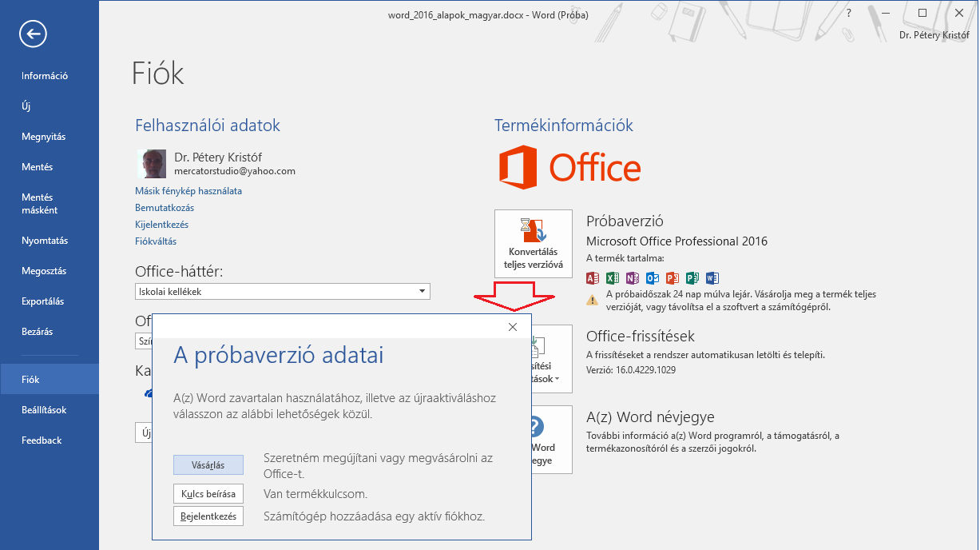Click Dr. Pétery Kristóf account name top right
This screenshot has width=980, height=550.
[x=934, y=34]
